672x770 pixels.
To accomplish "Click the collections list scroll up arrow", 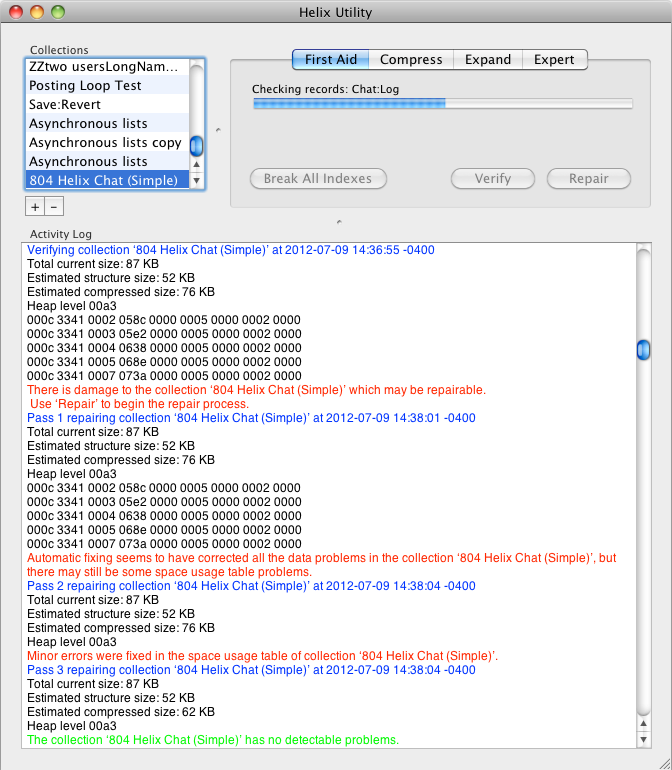I will (197, 164).
